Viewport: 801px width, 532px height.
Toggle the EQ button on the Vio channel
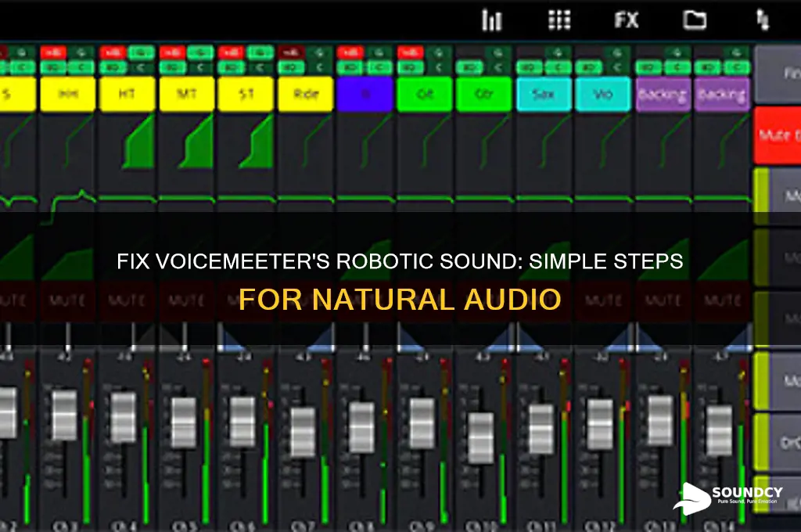click(588, 67)
